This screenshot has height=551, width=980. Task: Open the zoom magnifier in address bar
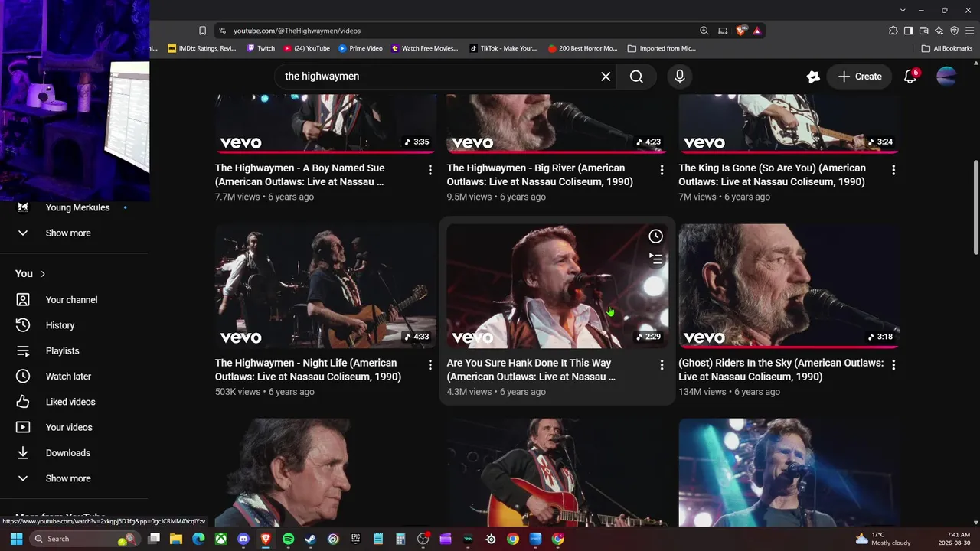(x=704, y=31)
